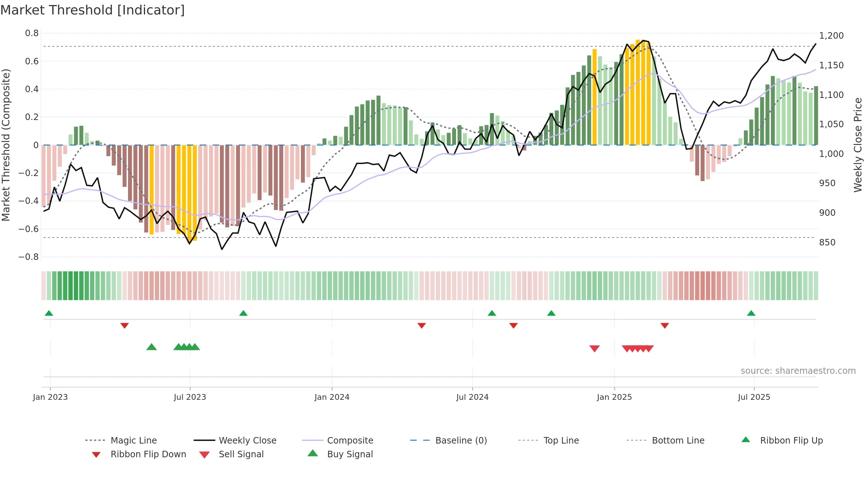Click the ribbon flip up marker just after Jul 2024
Screen dimensions: 868x488
[492, 313]
